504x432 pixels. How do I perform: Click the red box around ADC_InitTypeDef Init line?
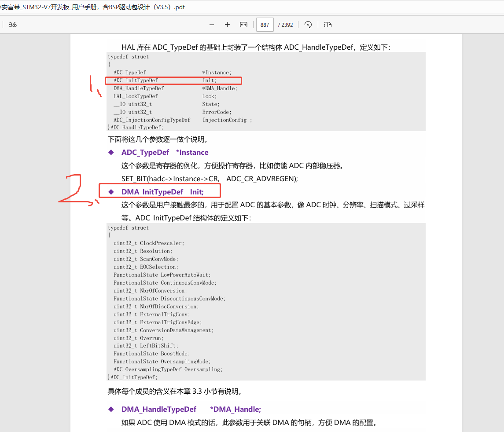click(x=173, y=81)
